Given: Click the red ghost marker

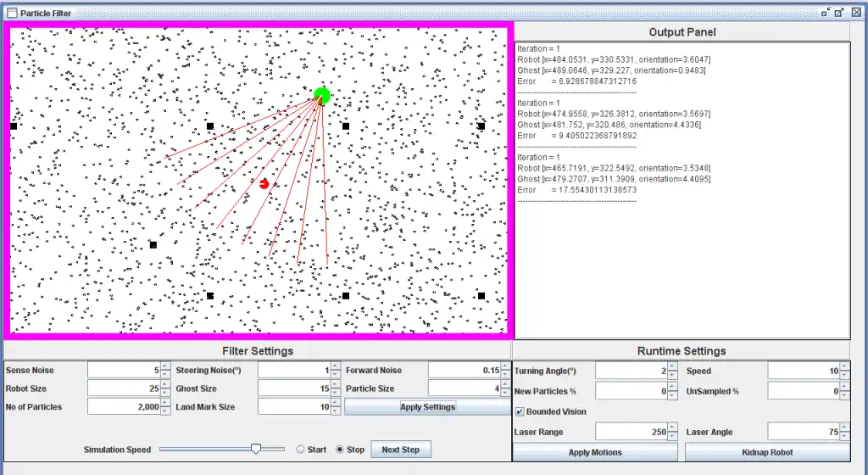Looking at the screenshot, I should click(x=264, y=184).
